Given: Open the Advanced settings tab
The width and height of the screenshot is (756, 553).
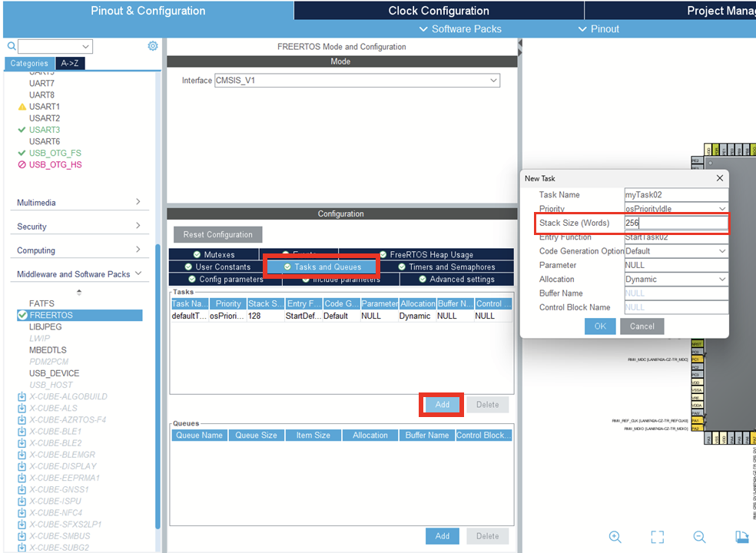Looking at the screenshot, I should coord(456,279).
